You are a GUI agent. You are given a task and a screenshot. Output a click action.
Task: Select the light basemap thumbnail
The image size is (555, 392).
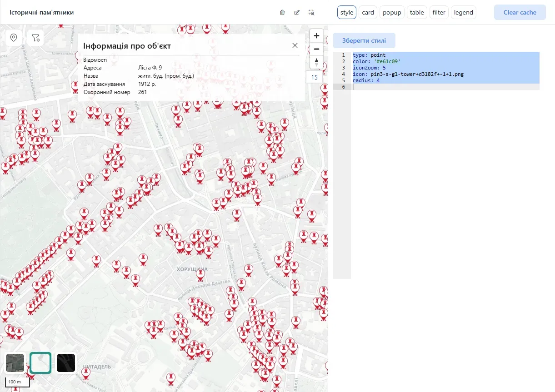click(40, 363)
